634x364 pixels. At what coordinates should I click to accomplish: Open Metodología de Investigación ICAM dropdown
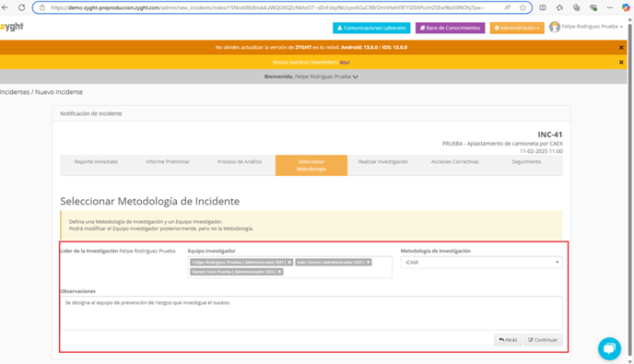coord(481,263)
